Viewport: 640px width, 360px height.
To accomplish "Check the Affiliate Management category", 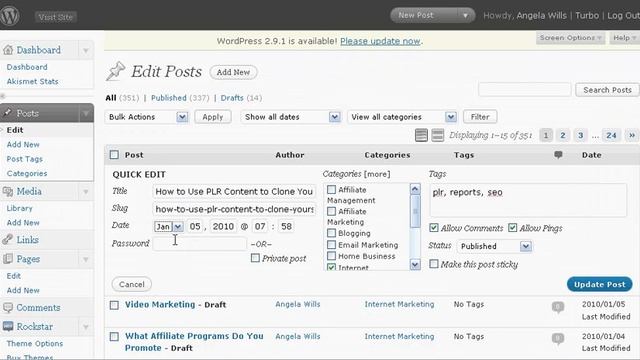I will click(x=331, y=190).
